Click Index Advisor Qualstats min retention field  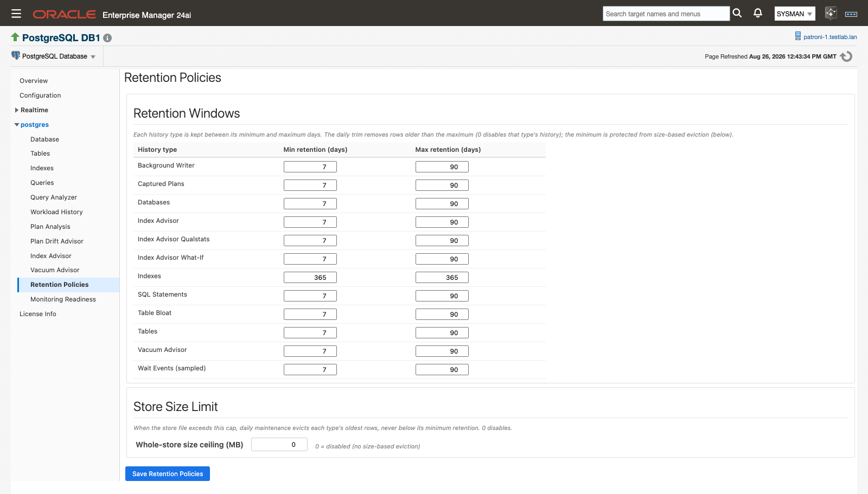[x=310, y=241]
